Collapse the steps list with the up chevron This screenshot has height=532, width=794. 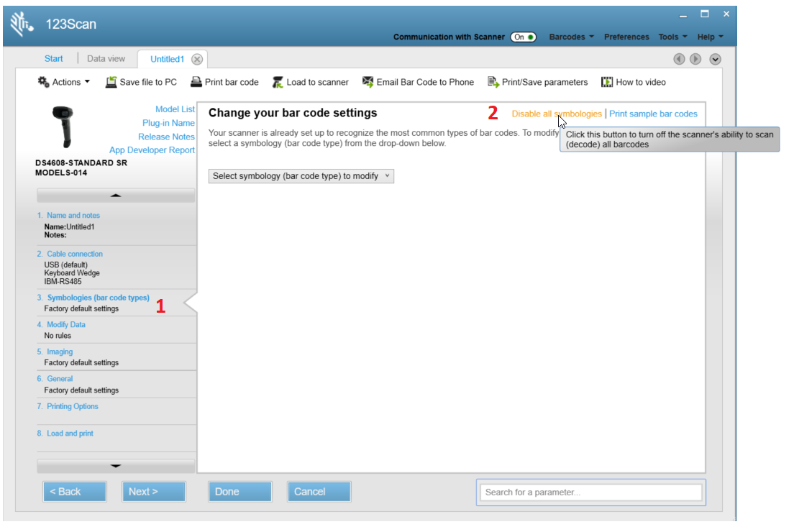(116, 194)
